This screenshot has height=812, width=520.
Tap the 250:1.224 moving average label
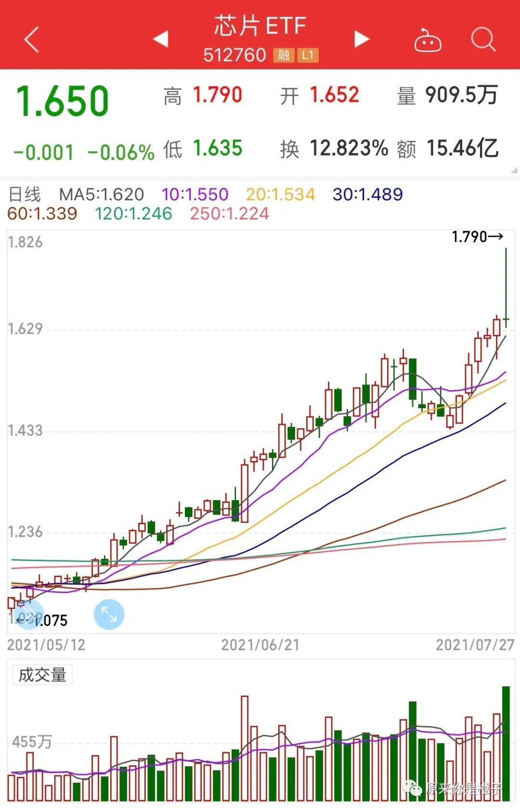pyautogui.click(x=229, y=214)
